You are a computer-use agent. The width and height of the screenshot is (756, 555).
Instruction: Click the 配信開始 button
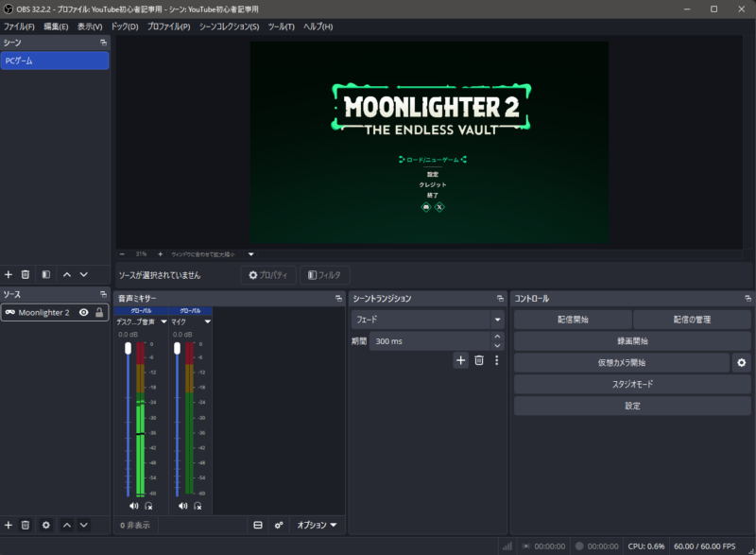573,320
